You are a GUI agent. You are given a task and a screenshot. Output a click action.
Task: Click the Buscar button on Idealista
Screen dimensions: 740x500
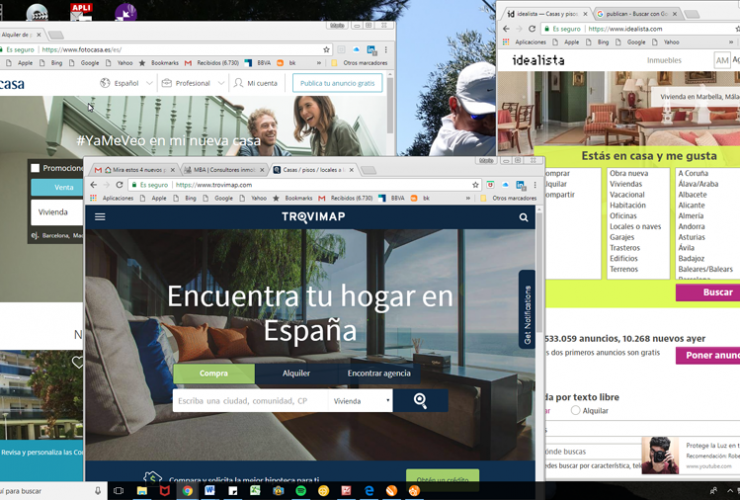coord(708,292)
